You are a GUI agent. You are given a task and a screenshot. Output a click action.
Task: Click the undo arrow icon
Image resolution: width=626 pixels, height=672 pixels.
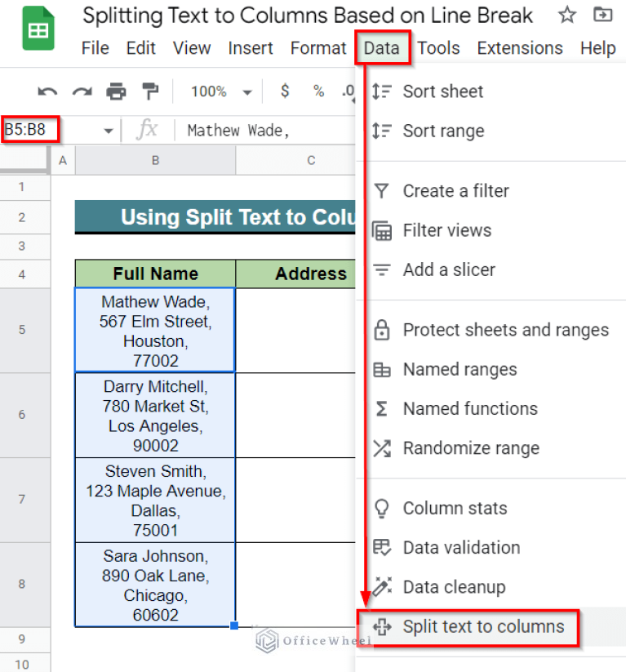point(48,91)
